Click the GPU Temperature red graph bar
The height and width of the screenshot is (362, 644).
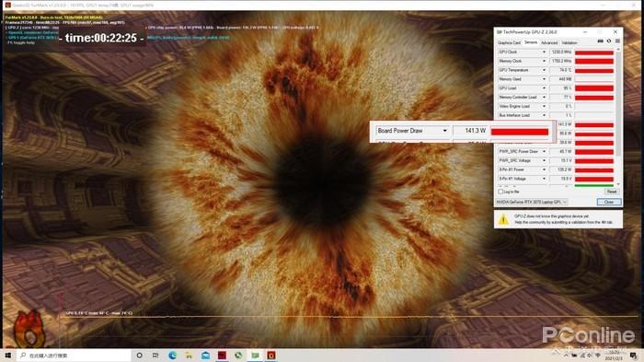(594, 71)
